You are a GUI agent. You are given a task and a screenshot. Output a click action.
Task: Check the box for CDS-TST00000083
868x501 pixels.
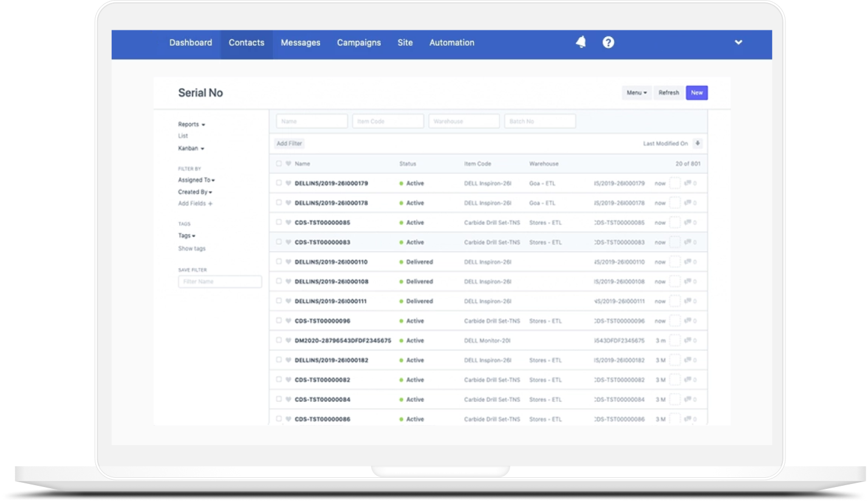click(279, 242)
